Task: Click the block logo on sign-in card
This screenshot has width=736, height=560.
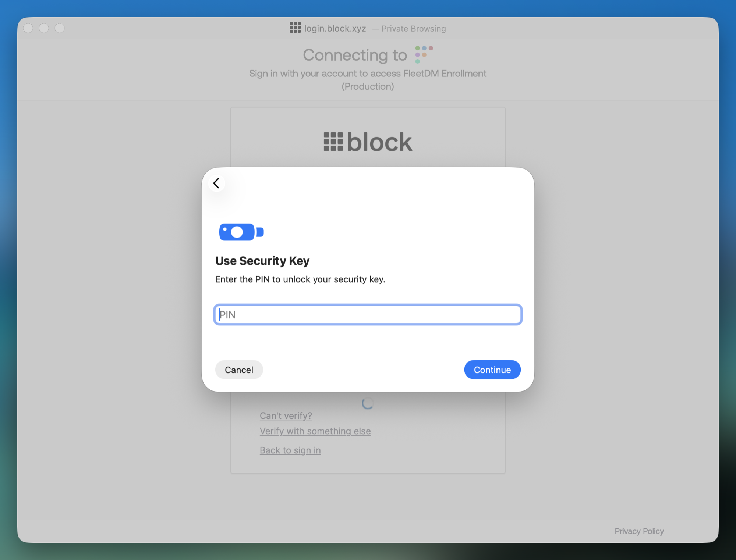Action: click(x=368, y=142)
